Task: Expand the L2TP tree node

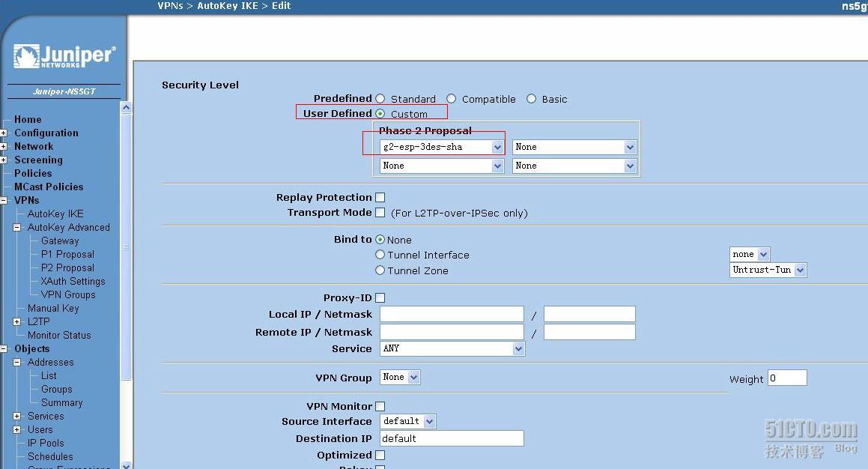Action: (16, 321)
